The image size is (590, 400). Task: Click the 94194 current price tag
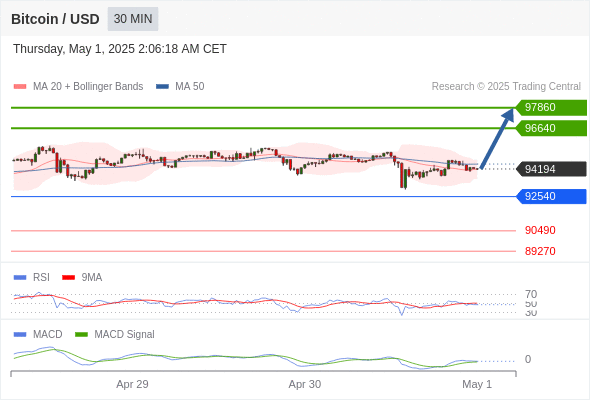pos(551,169)
